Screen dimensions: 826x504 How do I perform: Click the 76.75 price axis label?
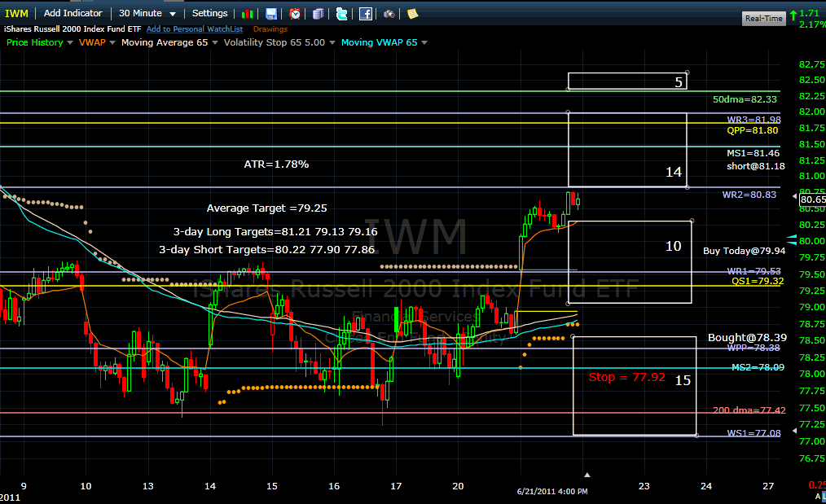812,458
